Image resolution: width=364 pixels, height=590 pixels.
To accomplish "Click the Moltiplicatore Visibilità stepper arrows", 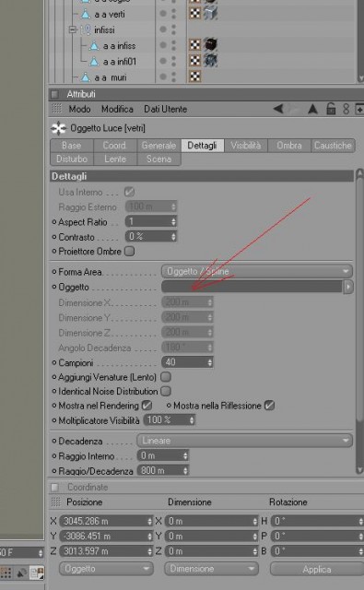I will point(192,420).
